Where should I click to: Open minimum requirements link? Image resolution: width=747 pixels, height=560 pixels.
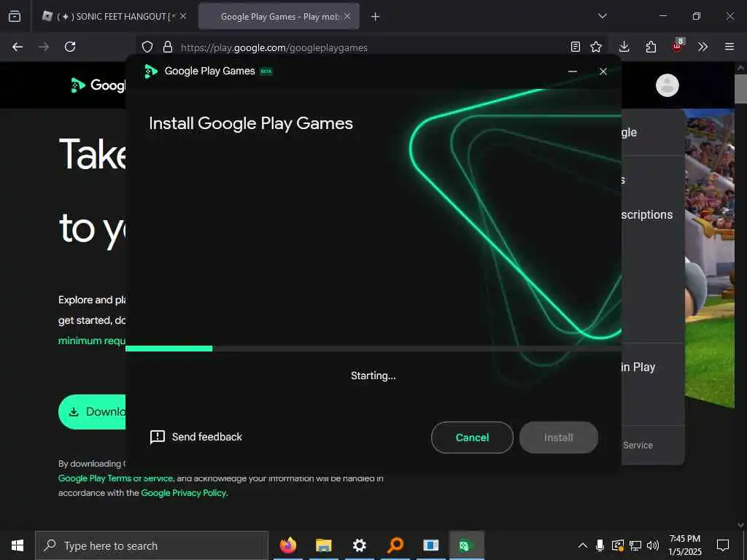coord(92,341)
